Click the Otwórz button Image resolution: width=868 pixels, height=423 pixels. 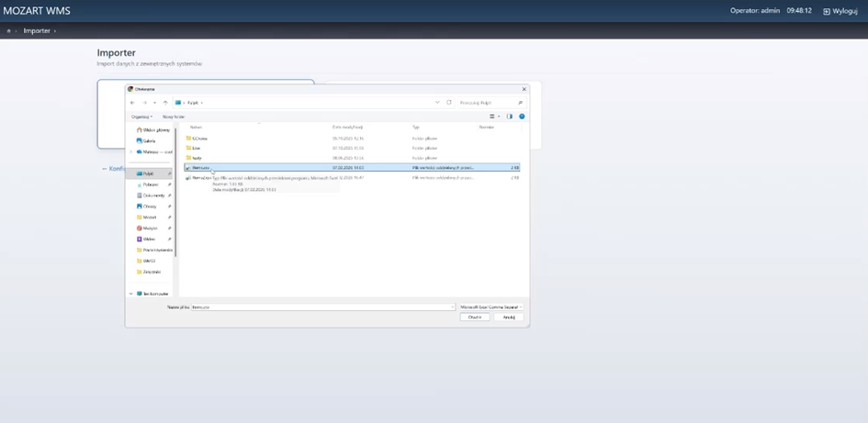pos(475,317)
